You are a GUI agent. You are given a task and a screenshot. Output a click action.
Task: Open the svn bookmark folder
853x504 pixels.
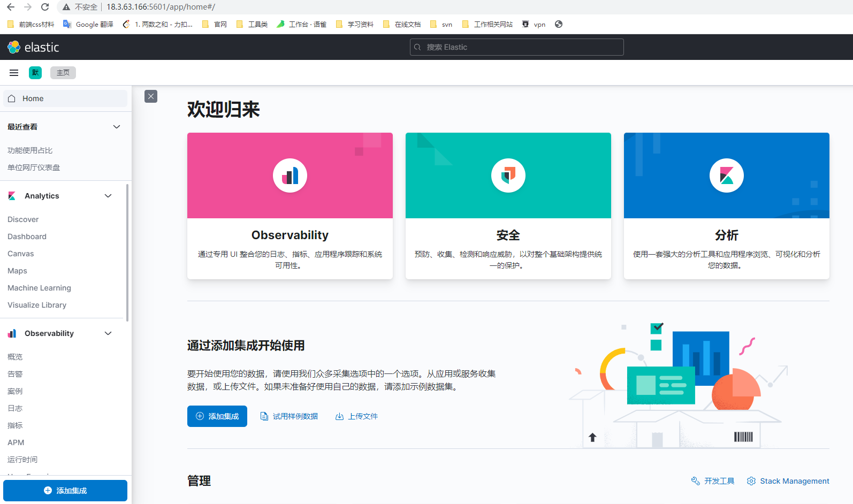tap(441, 24)
